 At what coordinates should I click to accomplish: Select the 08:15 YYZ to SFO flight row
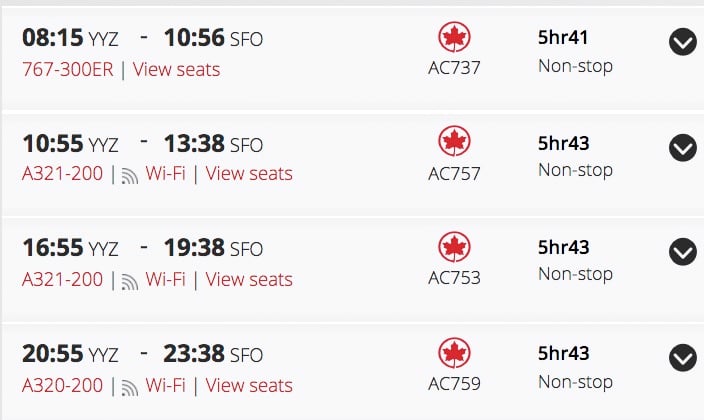(352, 58)
